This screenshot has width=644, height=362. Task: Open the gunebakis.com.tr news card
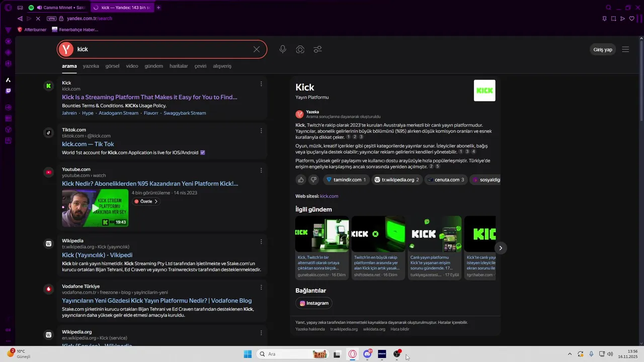[321, 248]
